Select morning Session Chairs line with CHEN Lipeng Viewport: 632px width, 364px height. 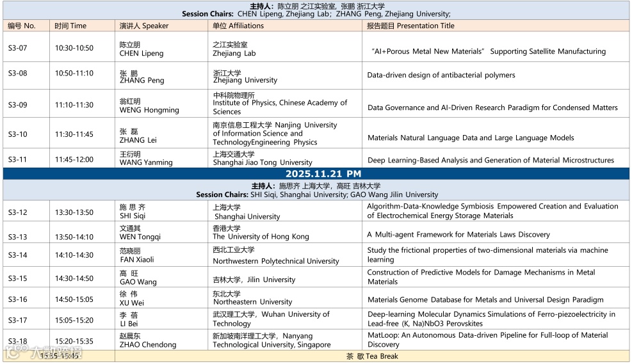[316, 14]
